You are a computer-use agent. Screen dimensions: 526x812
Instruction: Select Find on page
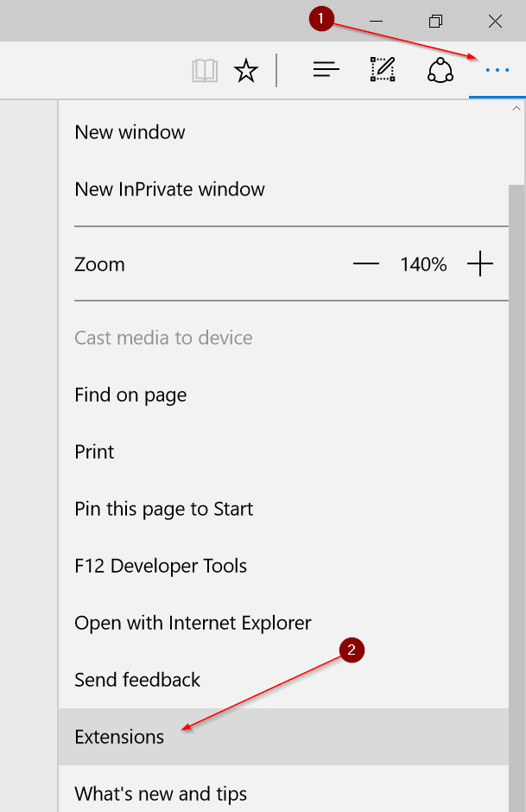pyautogui.click(x=130, y=395)
